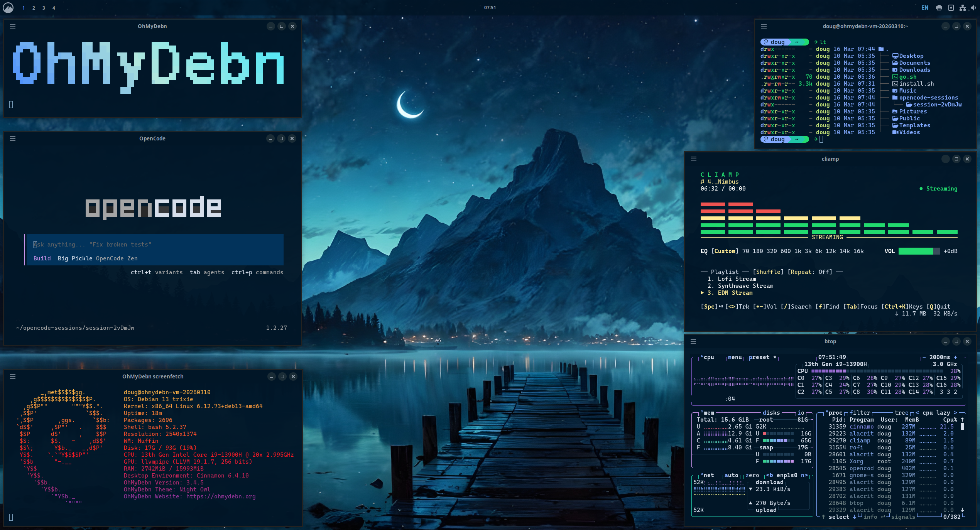Screen dimensions: 980x530
Task: Click the OpenCode Ask anything input
Action: coord(154,245)
